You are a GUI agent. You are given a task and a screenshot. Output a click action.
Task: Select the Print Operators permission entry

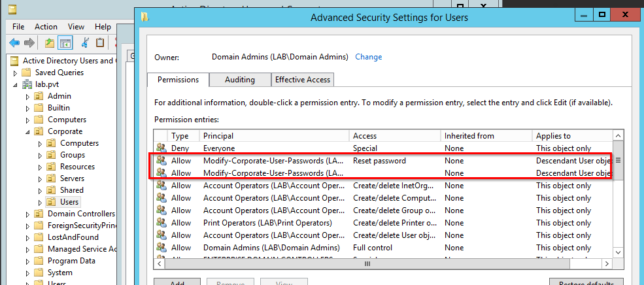click(383, 223)
